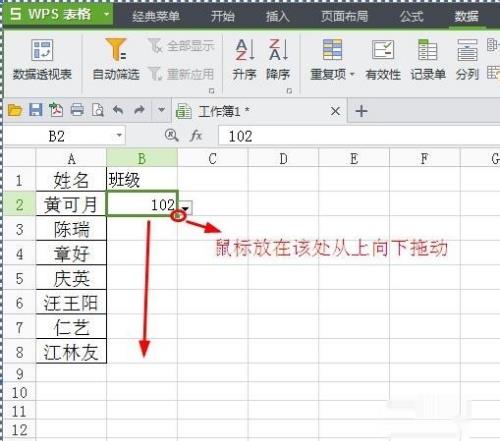Click the print preview icon

click(x=97, y=110)
